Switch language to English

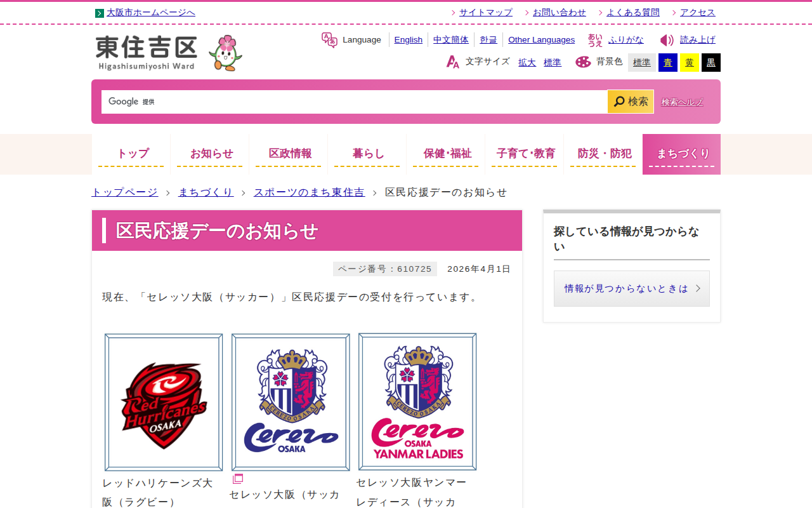(409, 40)
